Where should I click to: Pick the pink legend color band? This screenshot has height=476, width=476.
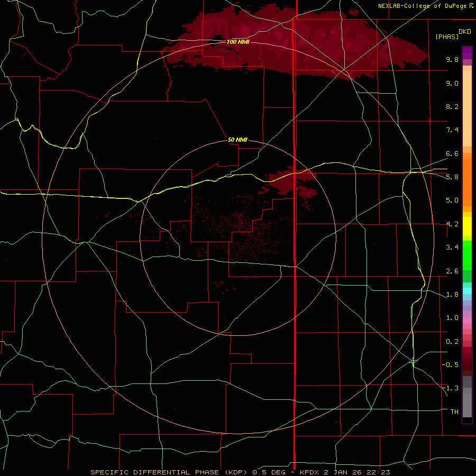pyautogui.click(x=467, y=321)
